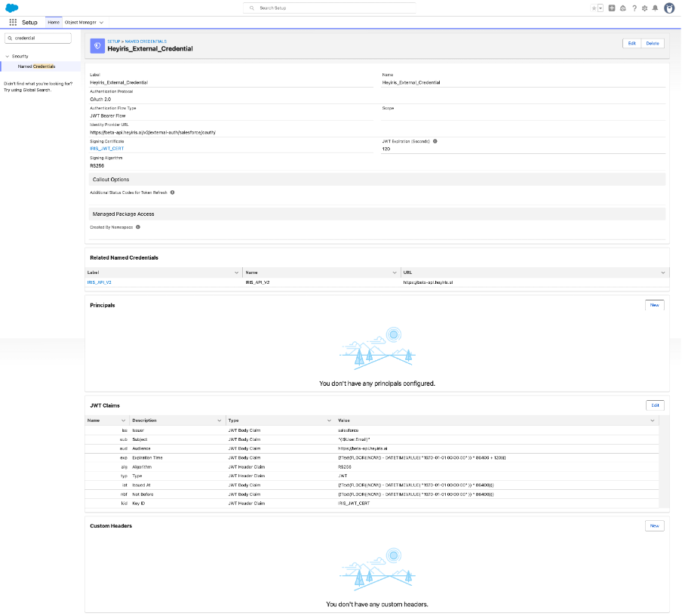The width and height of the screenshot is (682, 616).
Task: Expand the Object Manager tab dropdown chevron
Action: tap(101, 22)
